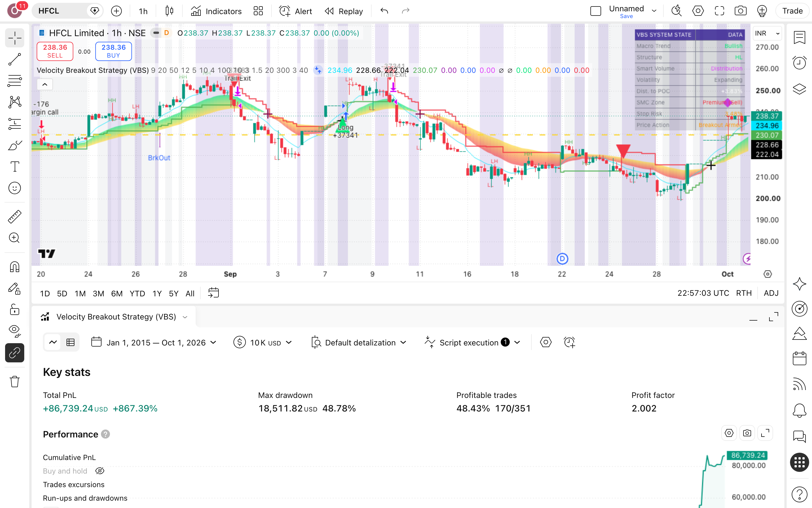This screenshot has width=812, height=508.
Task: Toggle ADJ price adjustment
Action: pos(771,293)
